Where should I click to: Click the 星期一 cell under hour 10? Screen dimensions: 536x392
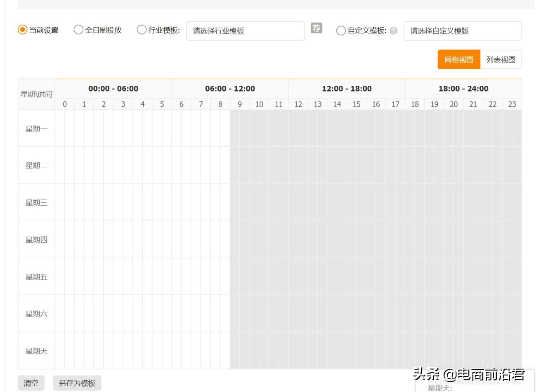tap(259, 129)
